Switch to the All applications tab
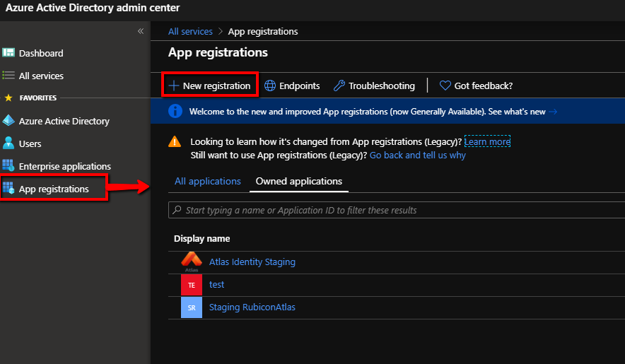Viewport: 625px width, 364px height. coord(208,182)
